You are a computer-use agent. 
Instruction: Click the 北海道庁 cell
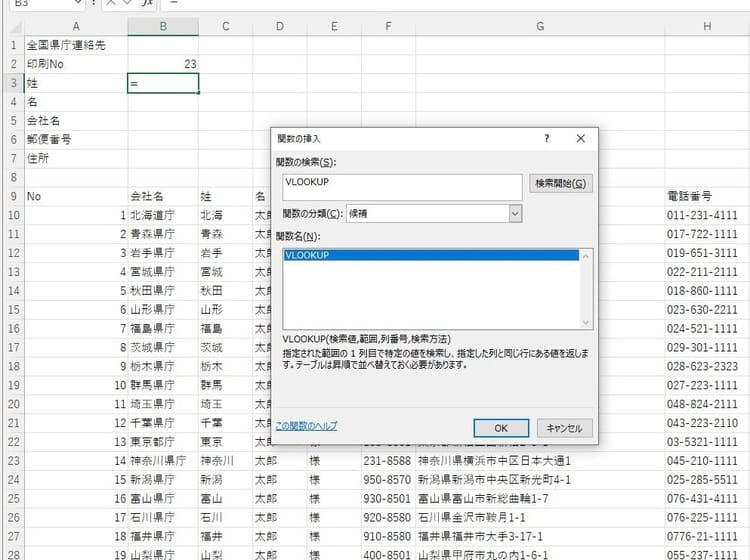point(163,215)
